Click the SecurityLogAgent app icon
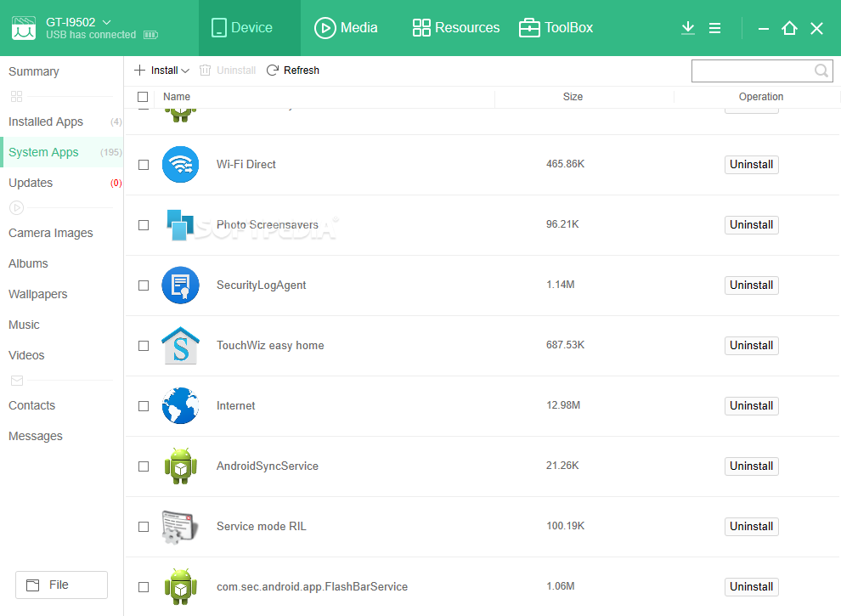This screenshot has width=841, height=616. [181, 285]
